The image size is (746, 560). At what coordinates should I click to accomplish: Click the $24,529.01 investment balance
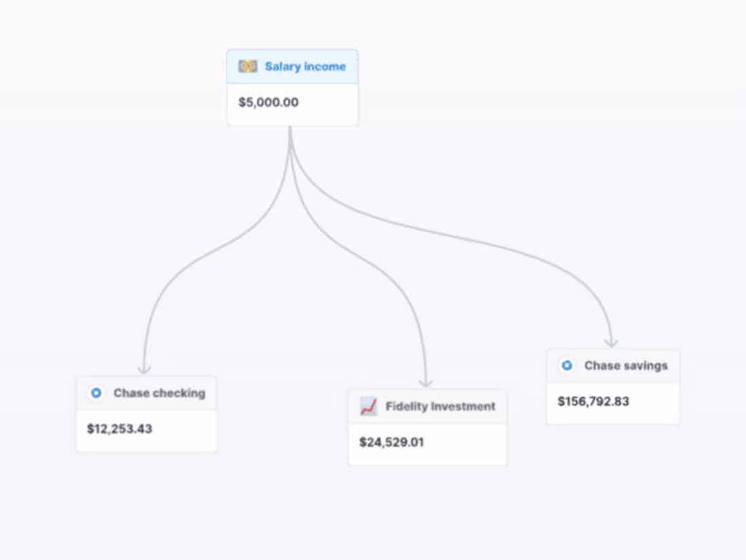[391, 443]
